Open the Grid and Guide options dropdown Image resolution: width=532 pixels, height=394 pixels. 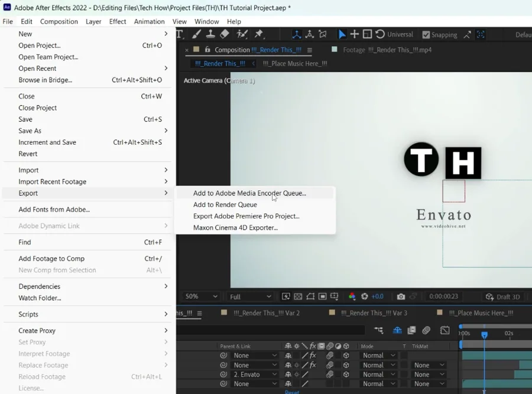pos(335,297)
